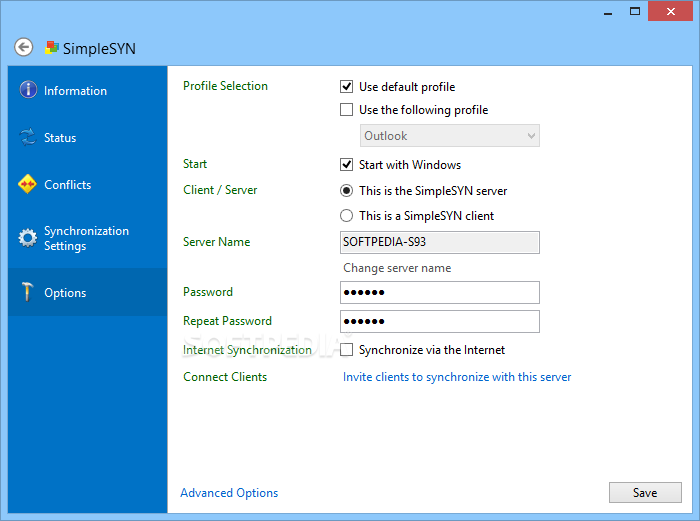Select This is a SimpleSYN client
700x521 pixels.
coord(346,216)
